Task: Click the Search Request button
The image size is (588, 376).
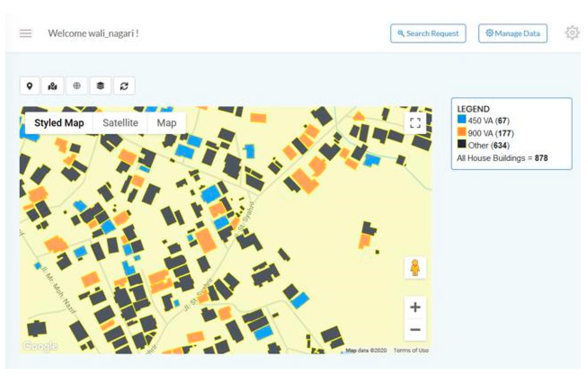Action: (x=428, y=33)
